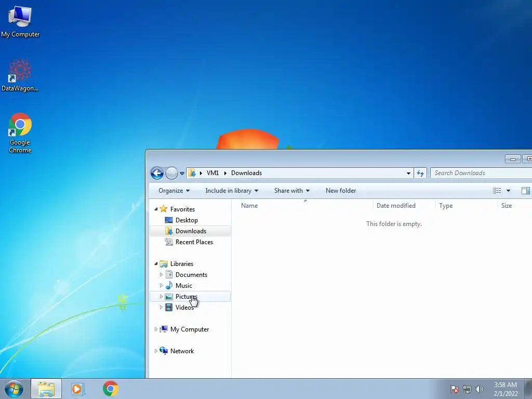Click the network tray icon

click(467, 389)
